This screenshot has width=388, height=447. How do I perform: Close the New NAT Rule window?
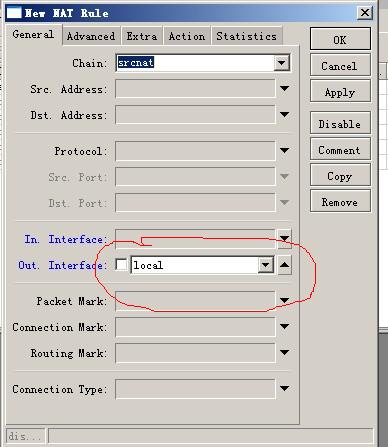365,13
